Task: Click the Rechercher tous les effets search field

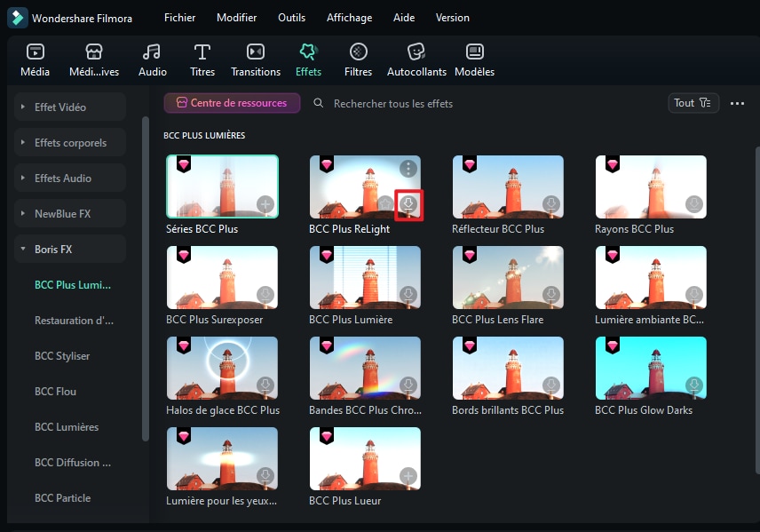Action: pyautogui.click(x=392, y=103)
